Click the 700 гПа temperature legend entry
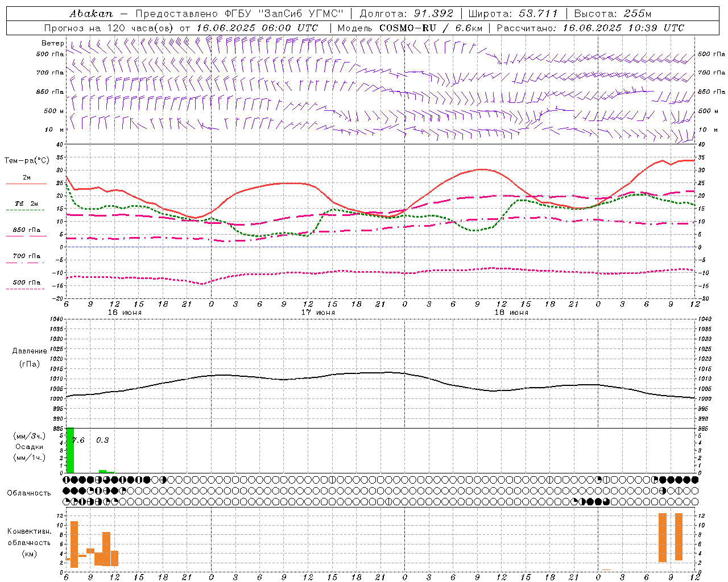 click(26, 258)
